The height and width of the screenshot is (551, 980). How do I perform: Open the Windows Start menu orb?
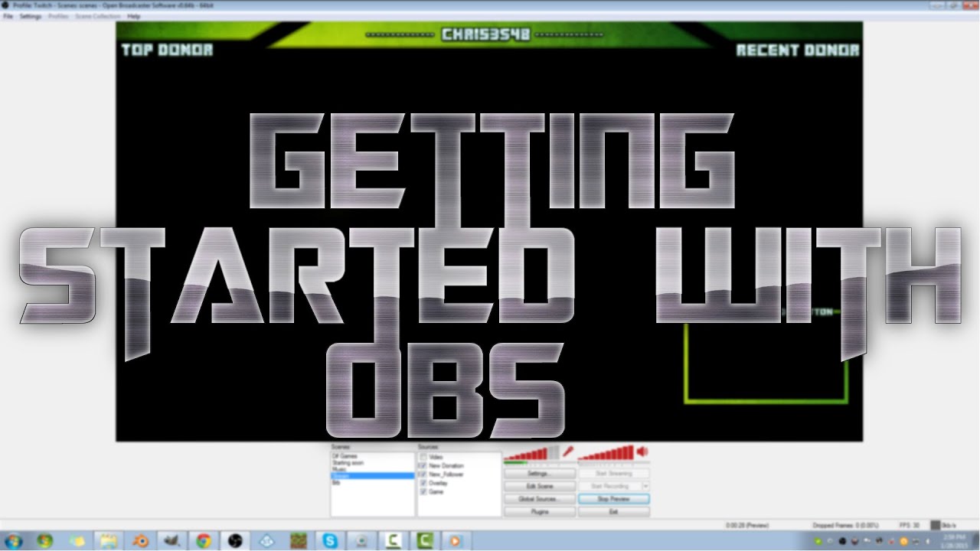pos(14,541)
